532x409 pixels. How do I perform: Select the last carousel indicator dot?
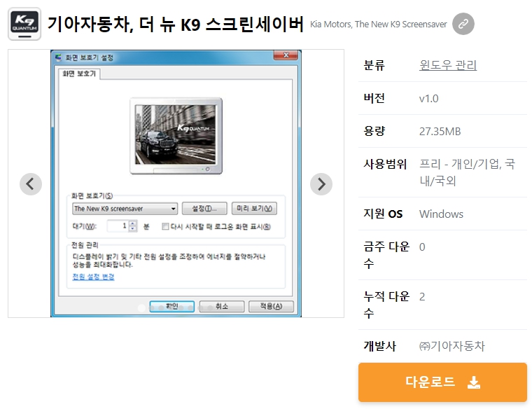coord(210,308)
